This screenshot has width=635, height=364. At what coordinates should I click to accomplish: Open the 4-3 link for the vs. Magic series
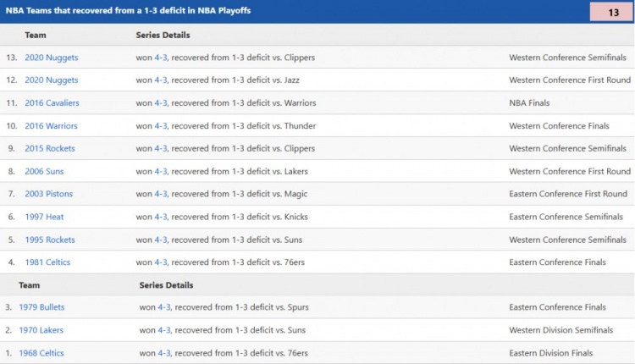point(161,194)
